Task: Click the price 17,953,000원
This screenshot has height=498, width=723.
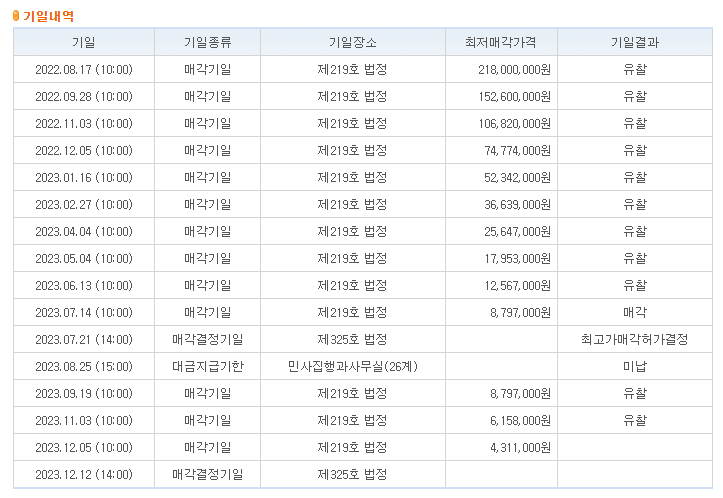Action: click(517, 258)
